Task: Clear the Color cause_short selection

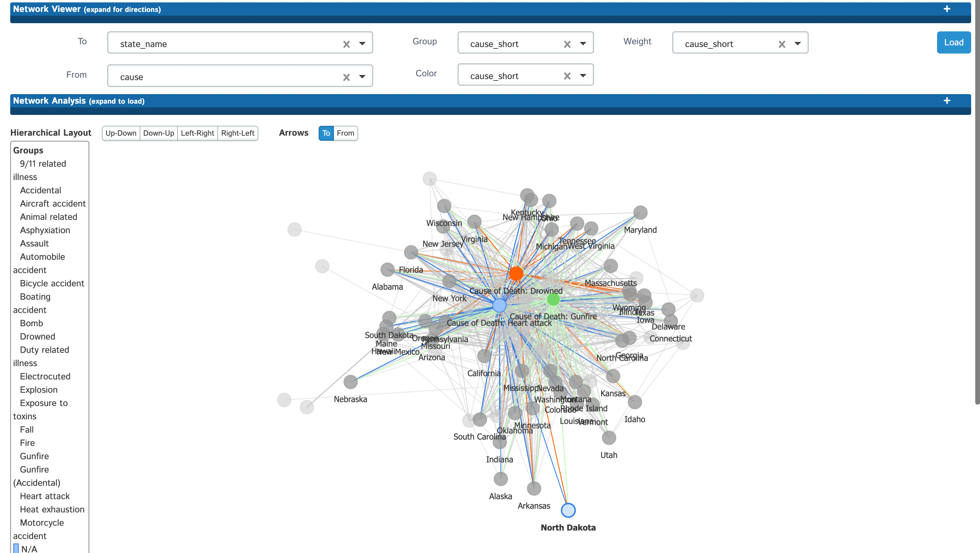Action: 567,76
